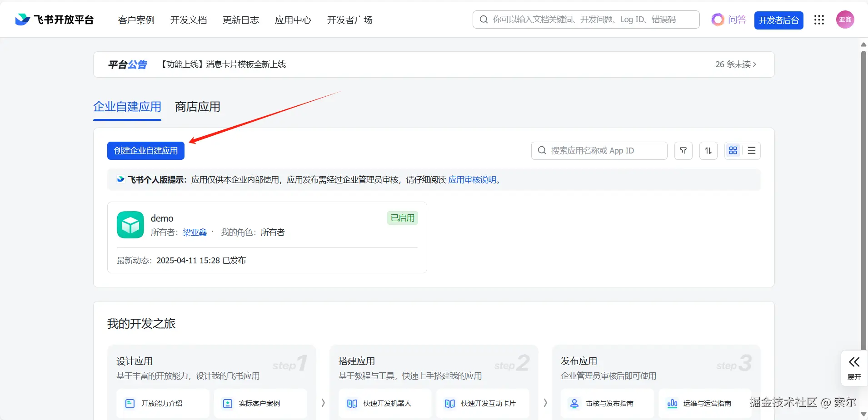Click the sort order icon
The height and width of the screenshot is (420, 868).
pyautogui.click(x=708, y=151)
